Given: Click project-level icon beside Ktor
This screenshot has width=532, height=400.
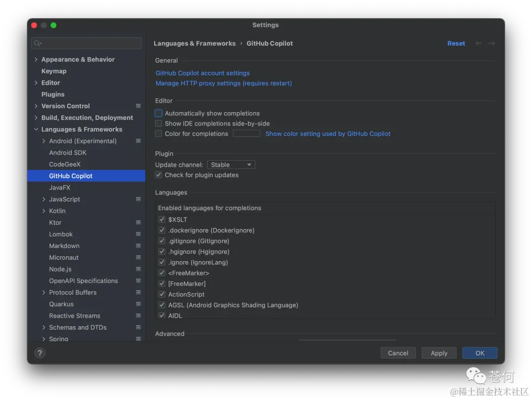Looking at the screenshot, I should 138,223.
